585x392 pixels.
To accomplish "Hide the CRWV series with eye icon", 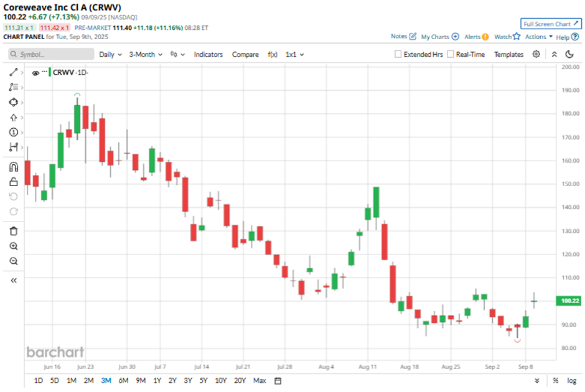I will coord(35,73).
